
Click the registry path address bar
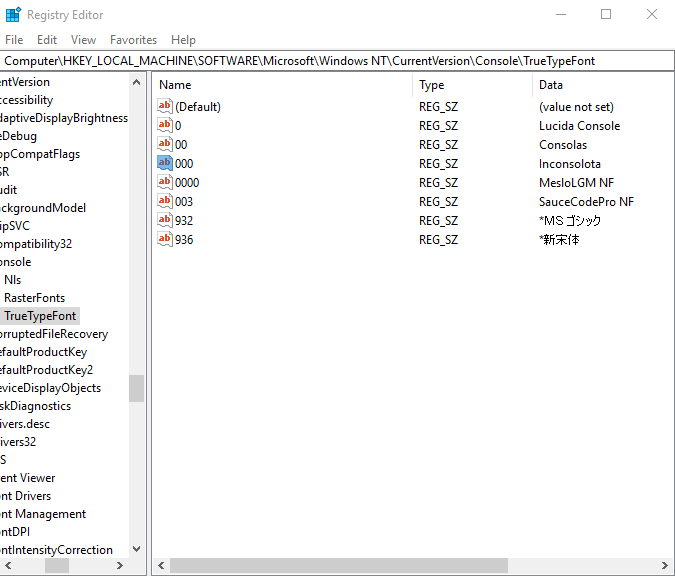[337, 61]
